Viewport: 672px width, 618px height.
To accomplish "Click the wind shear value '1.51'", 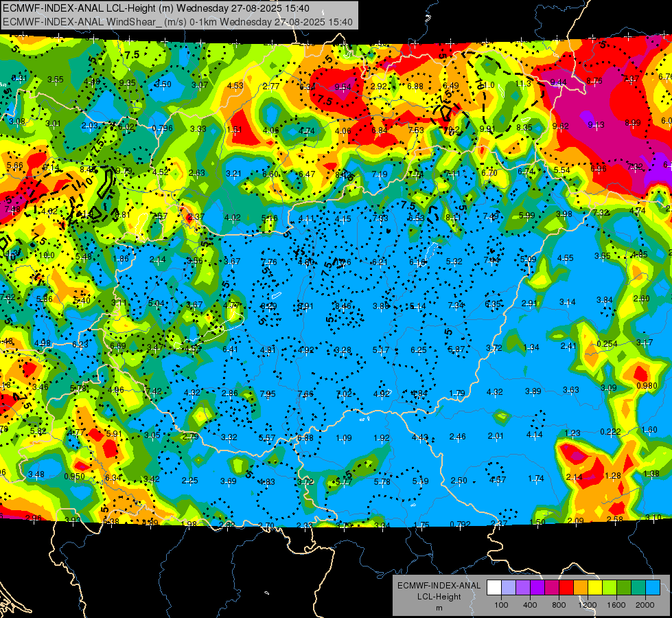I will click(x=235, y=130).
